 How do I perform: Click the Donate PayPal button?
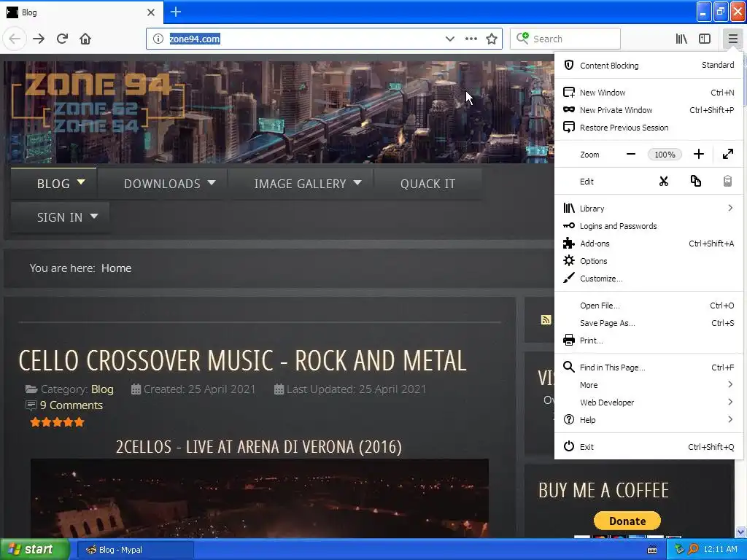pos(627,521)
